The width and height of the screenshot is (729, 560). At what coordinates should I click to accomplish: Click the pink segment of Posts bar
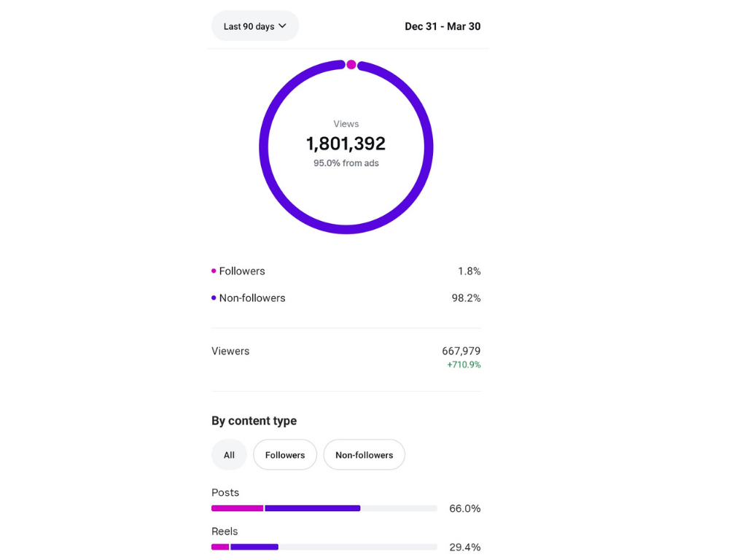pos(238,508)
